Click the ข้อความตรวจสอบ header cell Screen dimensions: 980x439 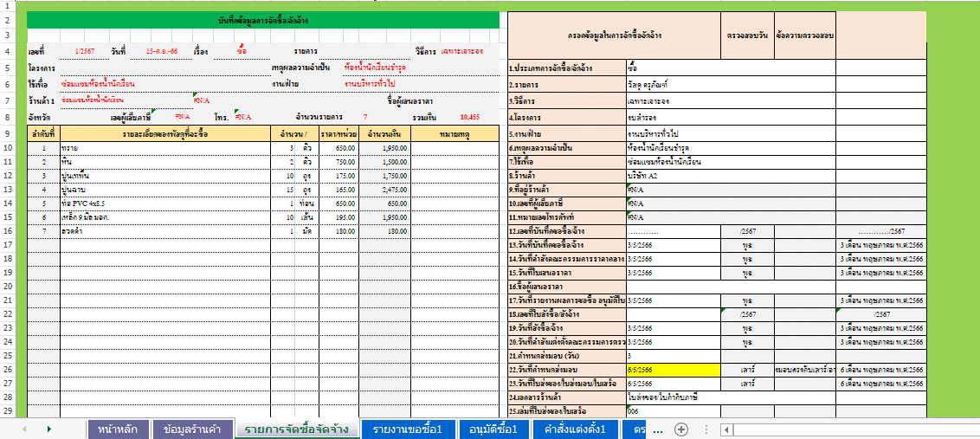pos(805,36)
